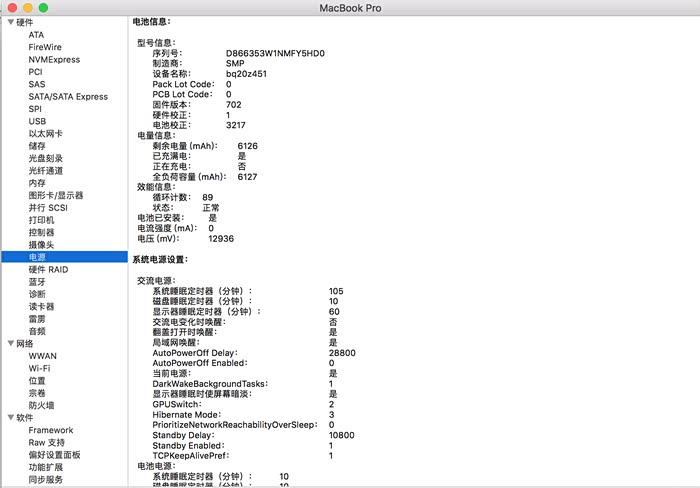Click the GPUSwitch label
This screenshot has height=488, width=700.
point(177,404)
